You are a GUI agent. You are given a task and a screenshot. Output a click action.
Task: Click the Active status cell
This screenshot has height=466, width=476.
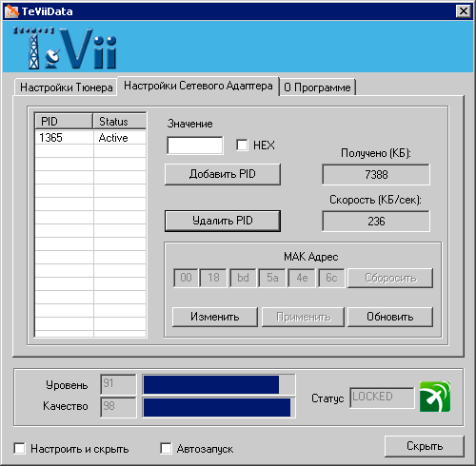[x=120, y=138]
